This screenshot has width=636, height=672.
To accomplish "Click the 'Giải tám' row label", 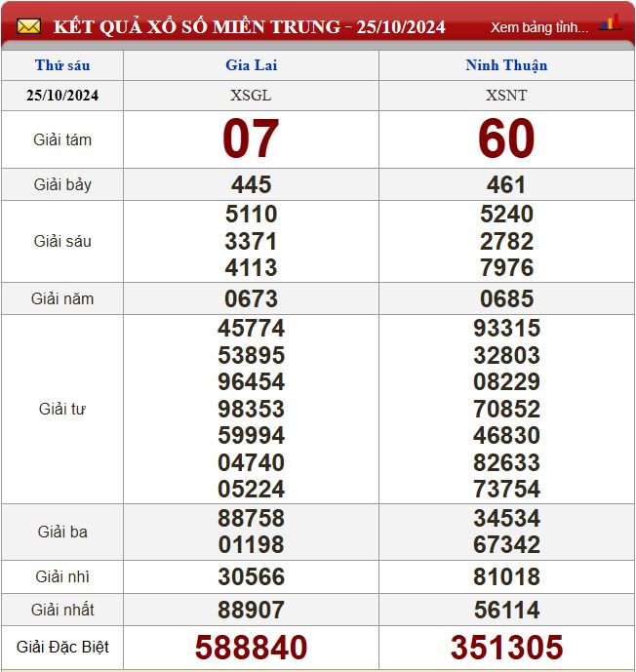I will [x=62, y=139].
